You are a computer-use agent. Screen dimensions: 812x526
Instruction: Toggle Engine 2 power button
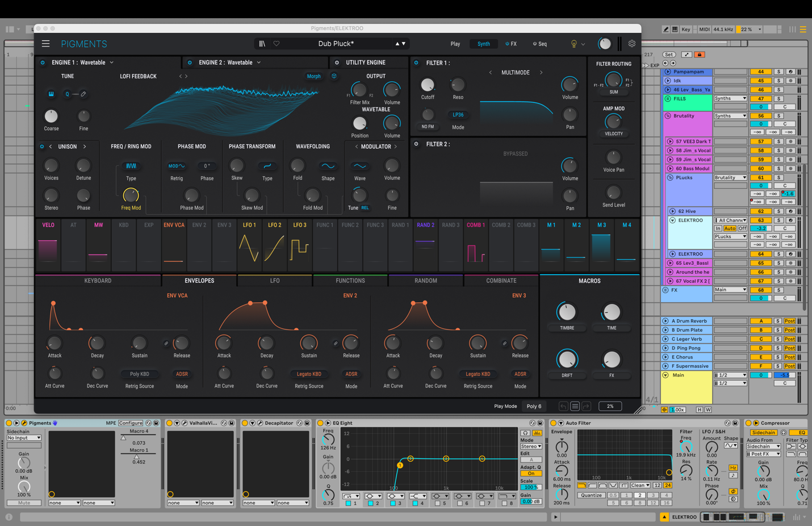pos(190,62)
